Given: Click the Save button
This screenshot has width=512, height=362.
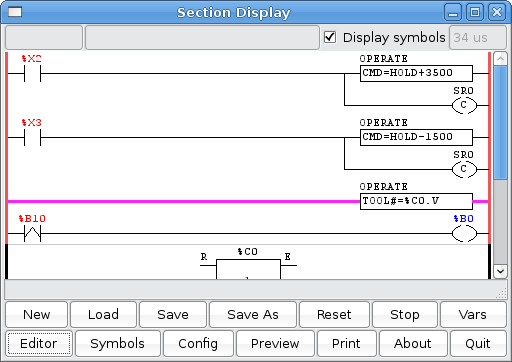Looking at the screenshot, I should pyautogui.click(x=173, y=314).
